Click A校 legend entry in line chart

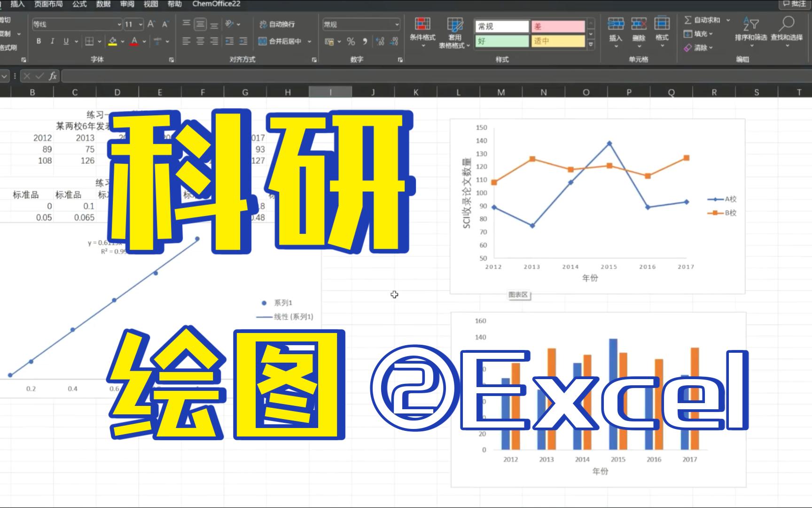click(722, 199)
